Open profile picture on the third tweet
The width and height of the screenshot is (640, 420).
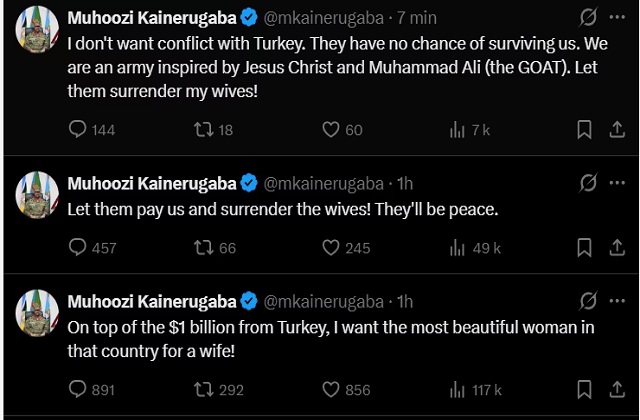(x=36, y=312)
